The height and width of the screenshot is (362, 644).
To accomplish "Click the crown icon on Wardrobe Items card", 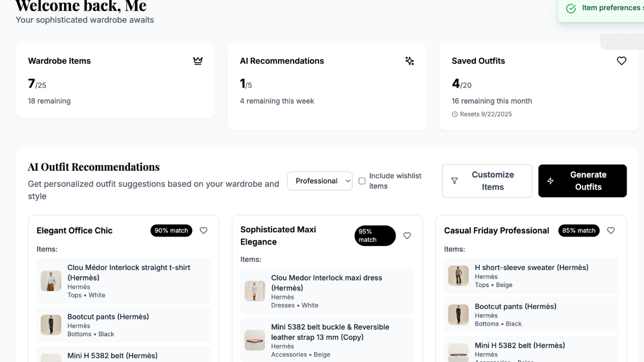I will click(x=198, y=61).
